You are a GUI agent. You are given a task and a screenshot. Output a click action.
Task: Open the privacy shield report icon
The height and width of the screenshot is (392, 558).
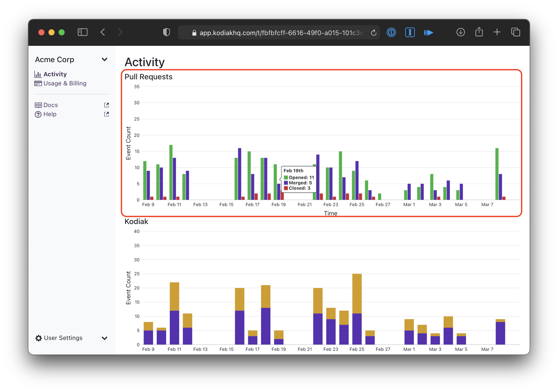(x=166, y=32)
